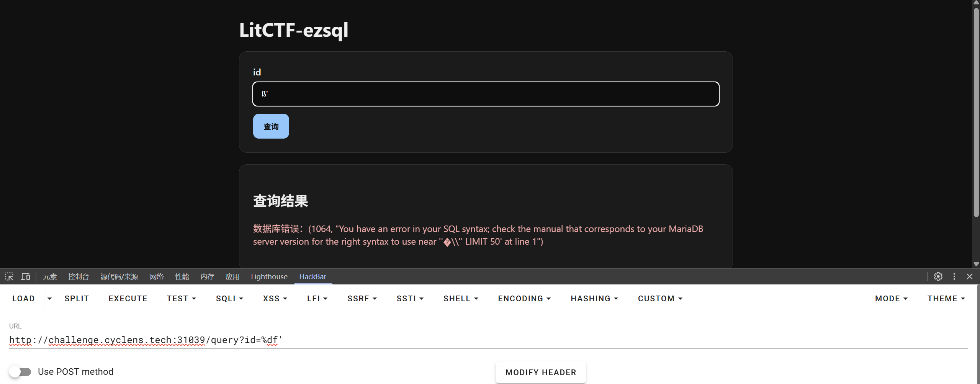Open the MODE dropdown
The image size is (980, 384).
[x=891, y=299]
